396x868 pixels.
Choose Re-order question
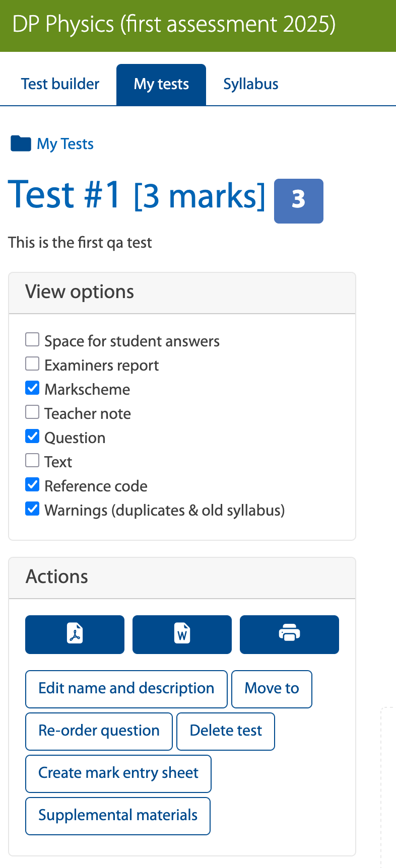[99, 731]
